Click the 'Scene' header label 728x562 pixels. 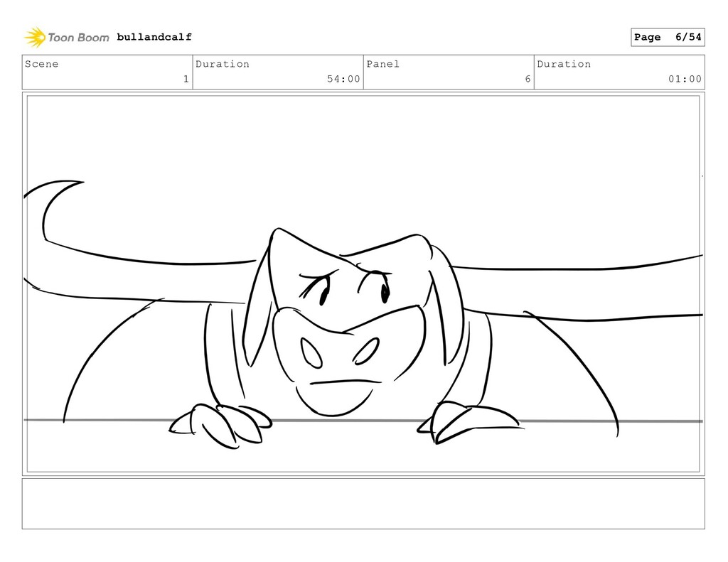pyautogui.click(x=42, y=64)
